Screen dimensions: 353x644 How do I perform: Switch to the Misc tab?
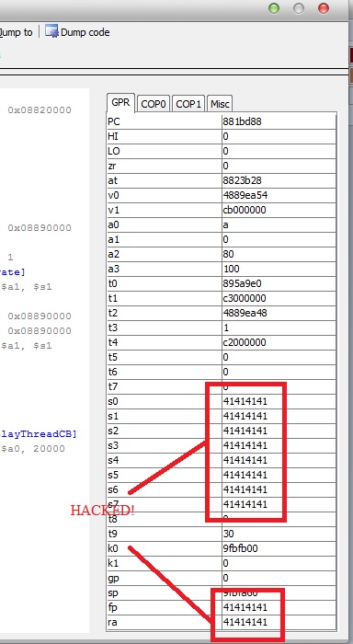[220, 104]
